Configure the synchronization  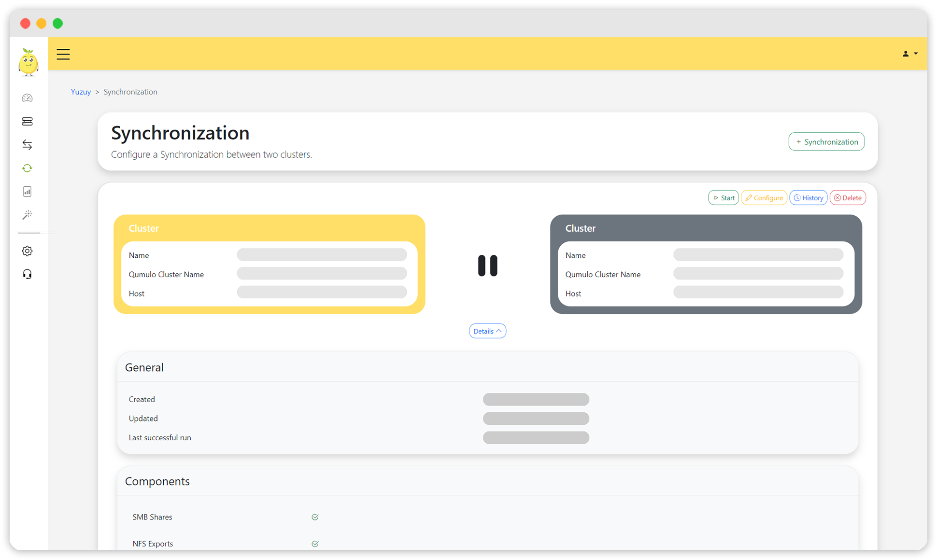(x=764, y=198)
